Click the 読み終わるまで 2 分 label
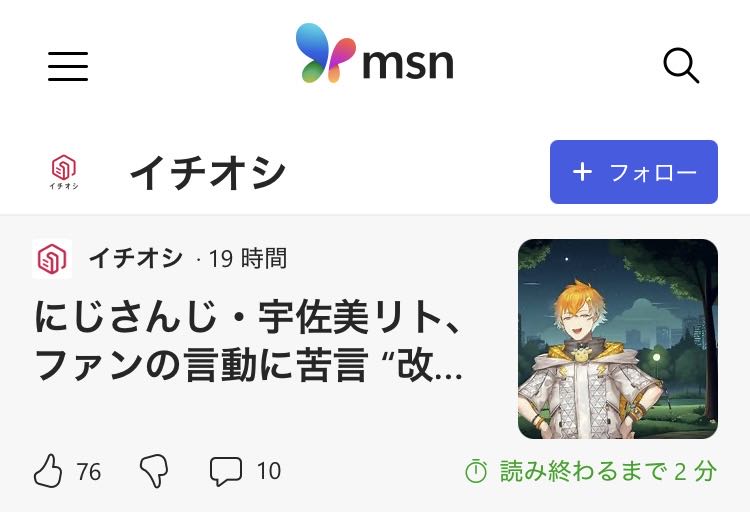The height and width of the screenshot is (512, 750). click(608, 471)
